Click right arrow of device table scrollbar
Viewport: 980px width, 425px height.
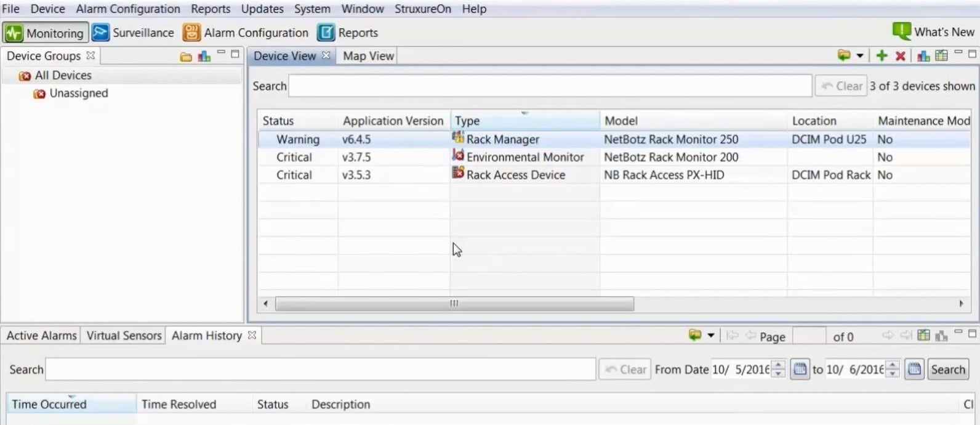[962, 304]
